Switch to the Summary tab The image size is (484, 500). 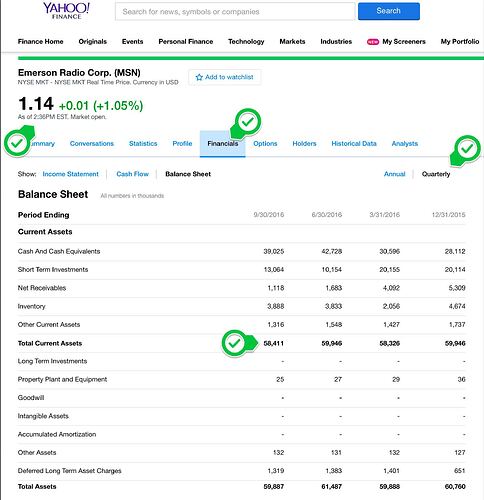pyautogui.click(x=43, y=144)
